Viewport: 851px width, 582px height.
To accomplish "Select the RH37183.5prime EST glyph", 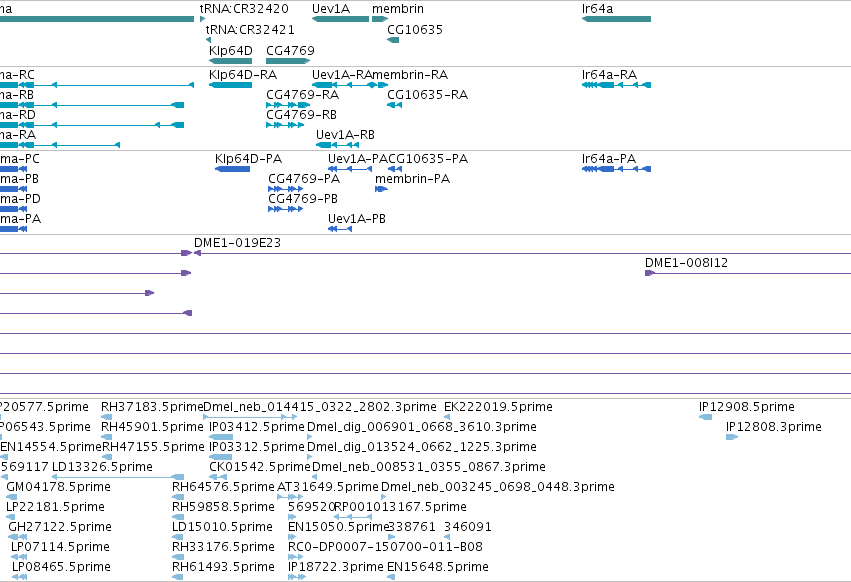I will tap(107, 417).
